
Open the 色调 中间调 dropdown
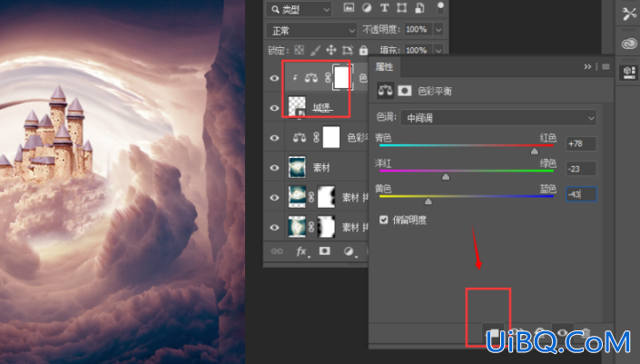(498, 118)
